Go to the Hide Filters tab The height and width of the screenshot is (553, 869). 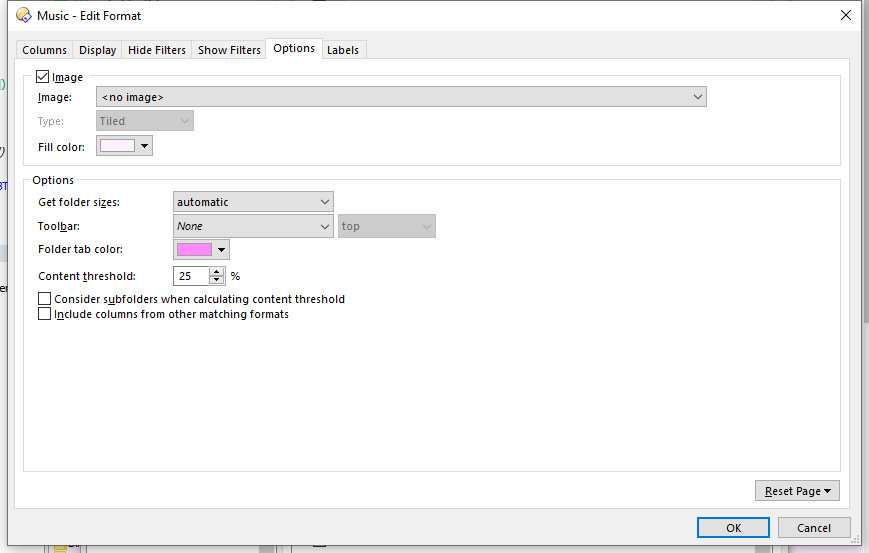(x=157, y=50)
